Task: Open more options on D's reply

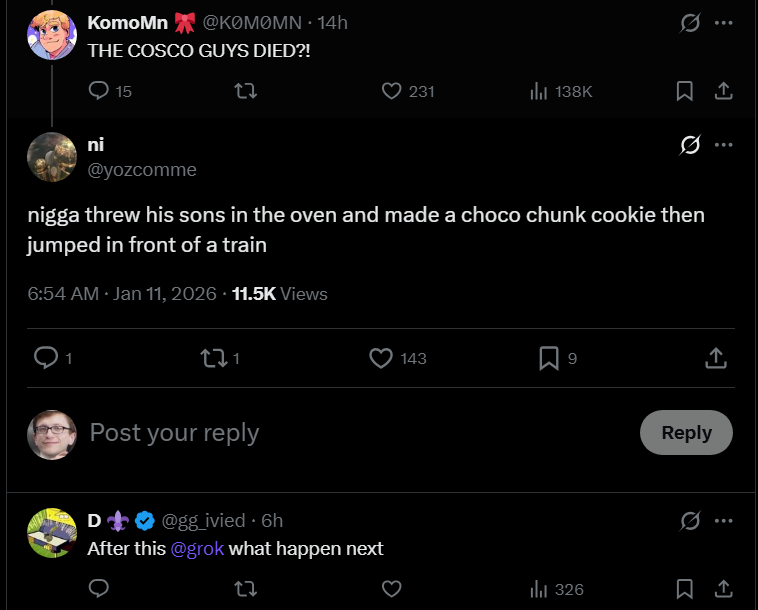Action: pyautogui.click(x=724, y=520)
